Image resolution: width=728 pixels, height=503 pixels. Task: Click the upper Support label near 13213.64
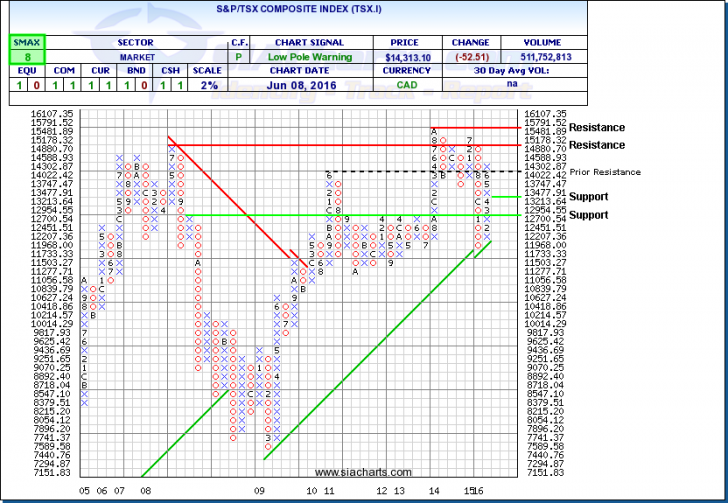click(x=589, y=197)
